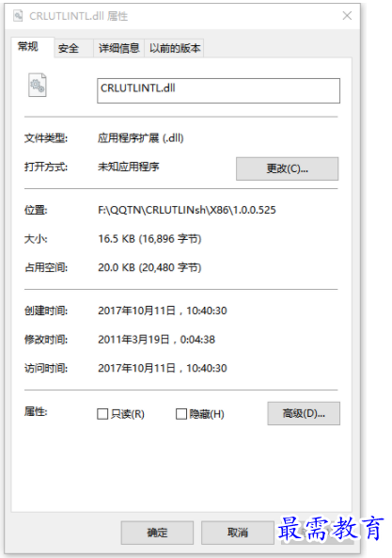Image resolution: width=392 pixels, height=558 pixels.
Task: Click the disk usage 20.0 KB (20,480 字节)
Action: [x=149, y=267]
